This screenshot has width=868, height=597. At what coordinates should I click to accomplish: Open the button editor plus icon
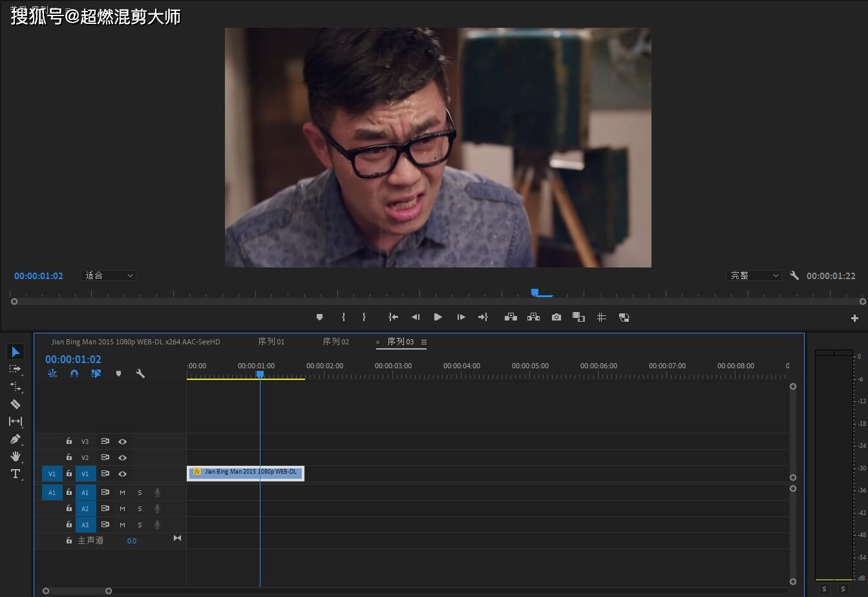[x=854, y=318]
